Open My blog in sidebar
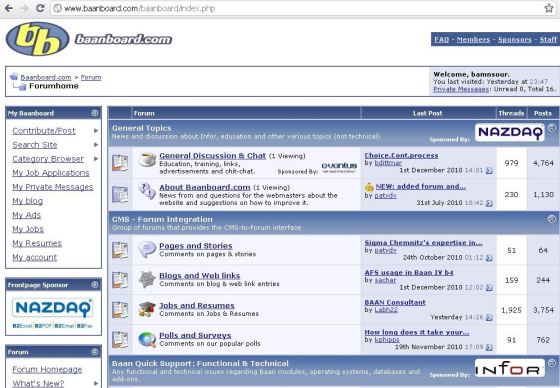The width and height of the screenshot is (560, 388). tap(28, 201)
